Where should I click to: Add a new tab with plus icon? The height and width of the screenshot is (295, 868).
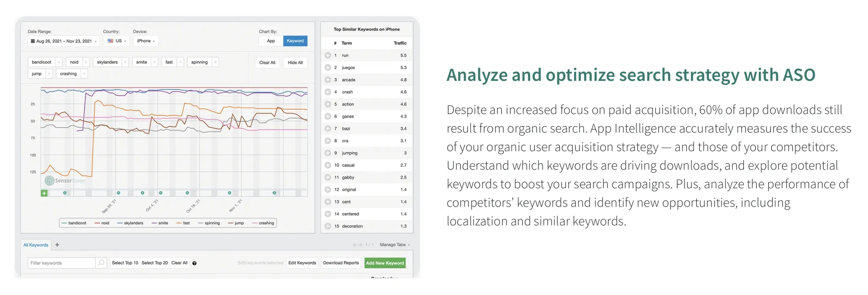(57, 244)
